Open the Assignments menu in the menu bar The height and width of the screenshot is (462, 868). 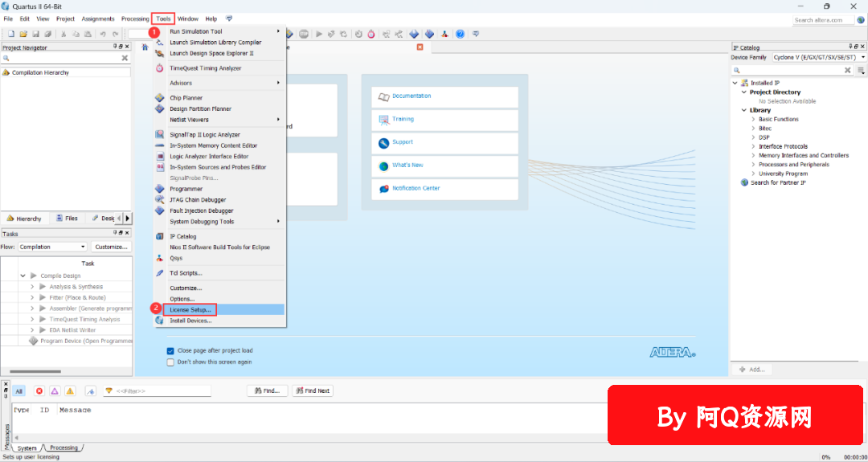pyautogui.click(x=98, y=18)
